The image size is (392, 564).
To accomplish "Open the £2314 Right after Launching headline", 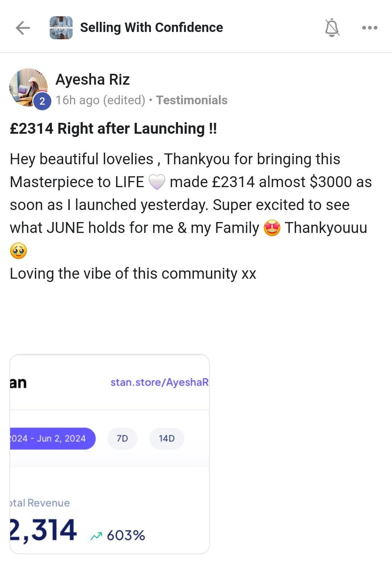I will tap(113, 129).
